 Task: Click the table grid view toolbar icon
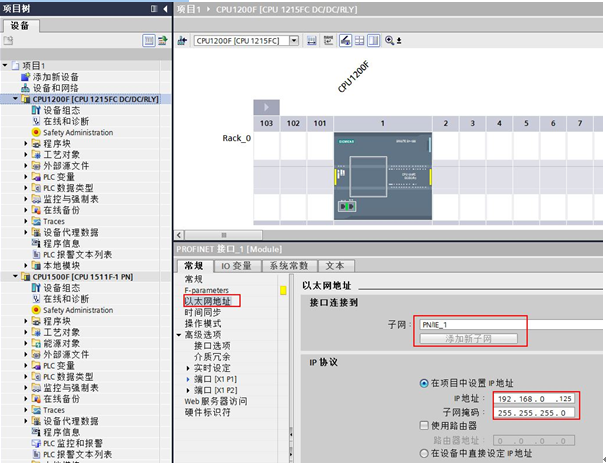tap(359, 41)
